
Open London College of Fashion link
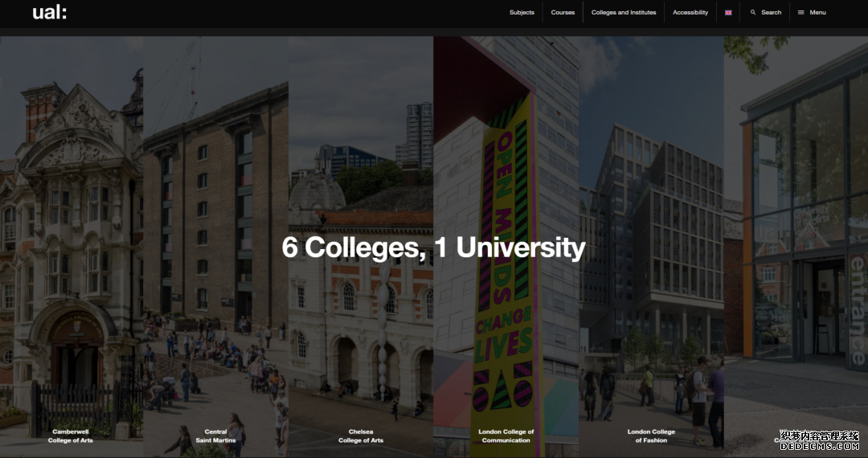coord(651,436)
